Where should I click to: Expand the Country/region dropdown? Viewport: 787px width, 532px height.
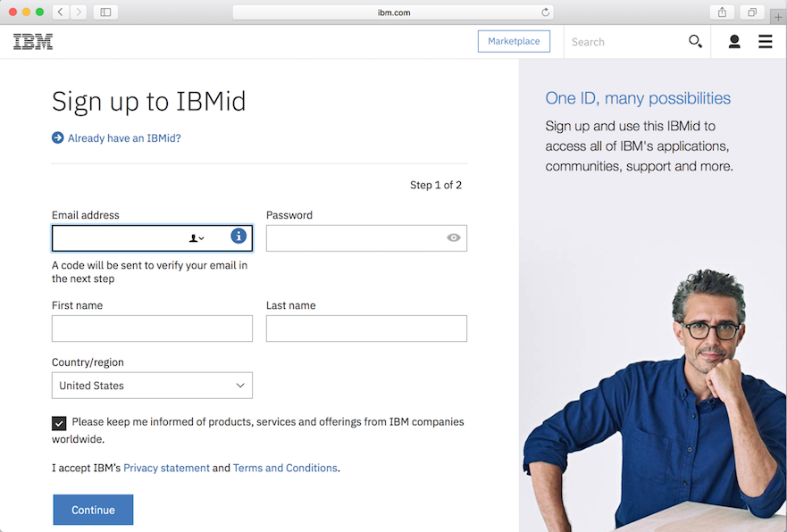coord(152,386)
